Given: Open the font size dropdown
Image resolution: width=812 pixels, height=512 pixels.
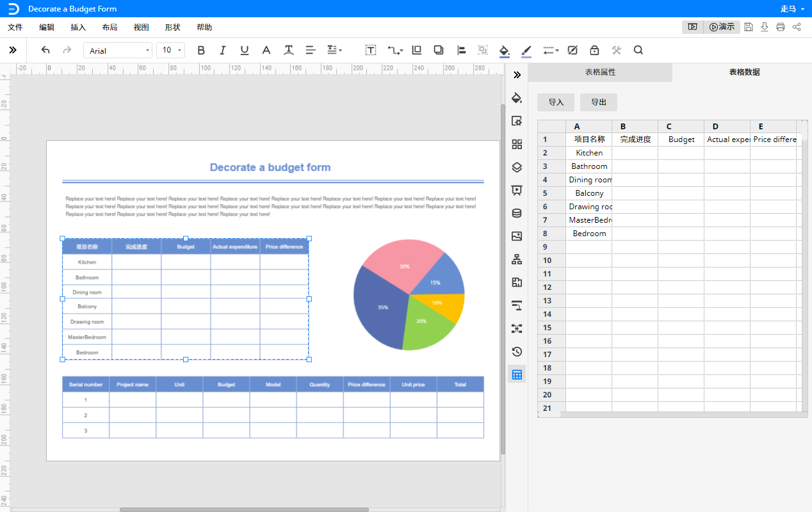Looking at the screenshot, I should (170, 50).
